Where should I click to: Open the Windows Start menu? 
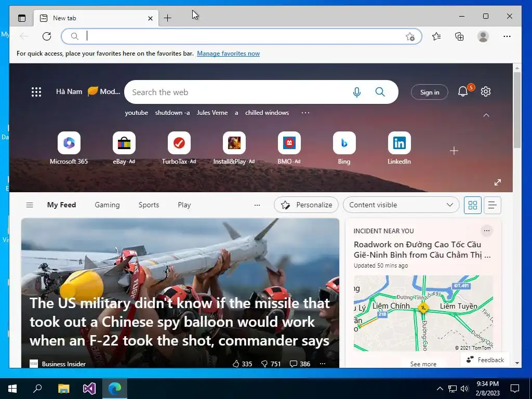click(x=12, y=389)
